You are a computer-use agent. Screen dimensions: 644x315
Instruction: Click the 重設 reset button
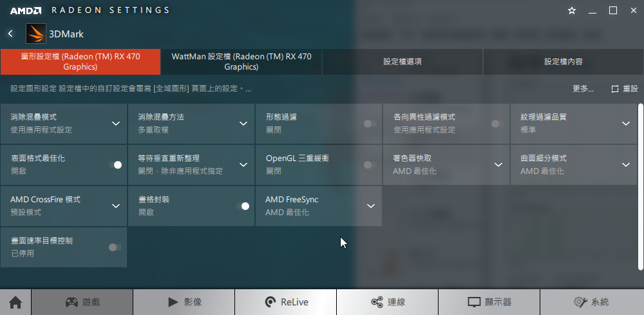[625, 89]
